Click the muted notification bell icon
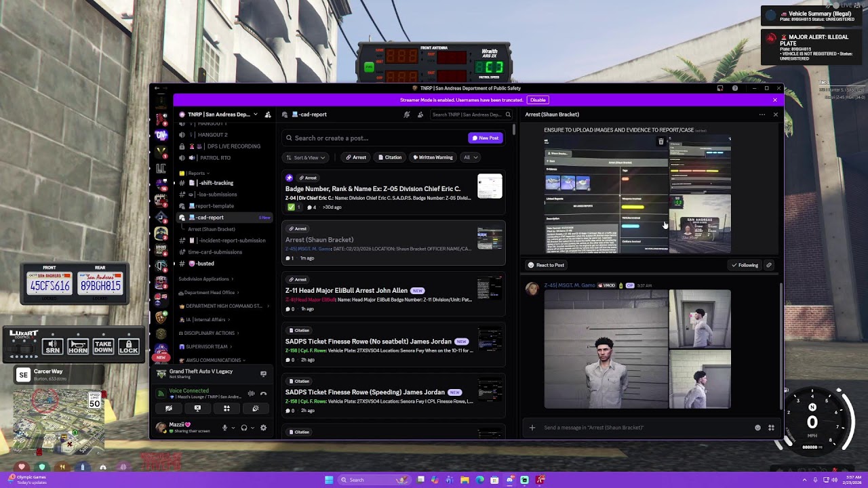 click(x=407, y=115)
